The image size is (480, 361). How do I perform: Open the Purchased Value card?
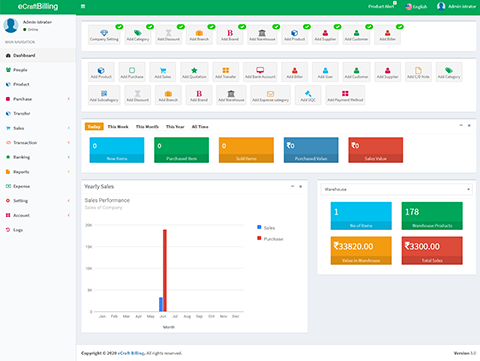tap(311, 150)
